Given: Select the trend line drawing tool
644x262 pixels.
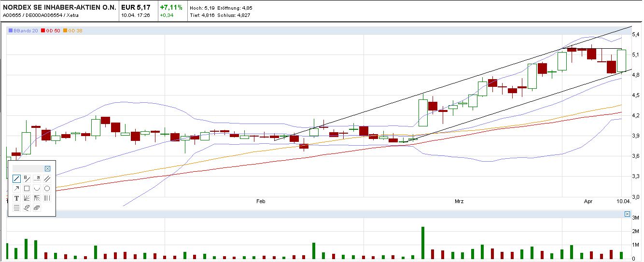Looking at the screenshot, I should [x=16, y=179].
